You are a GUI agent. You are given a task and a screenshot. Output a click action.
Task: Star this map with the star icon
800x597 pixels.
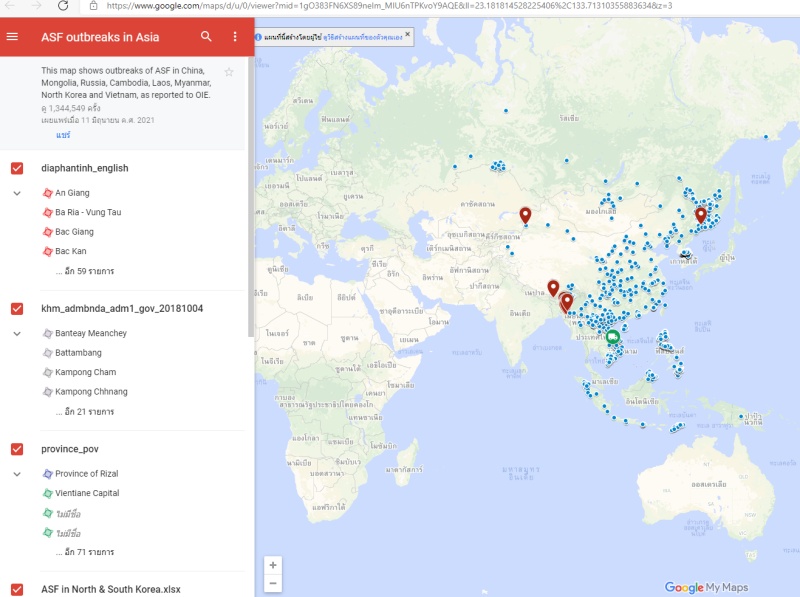tap(229, 72)
